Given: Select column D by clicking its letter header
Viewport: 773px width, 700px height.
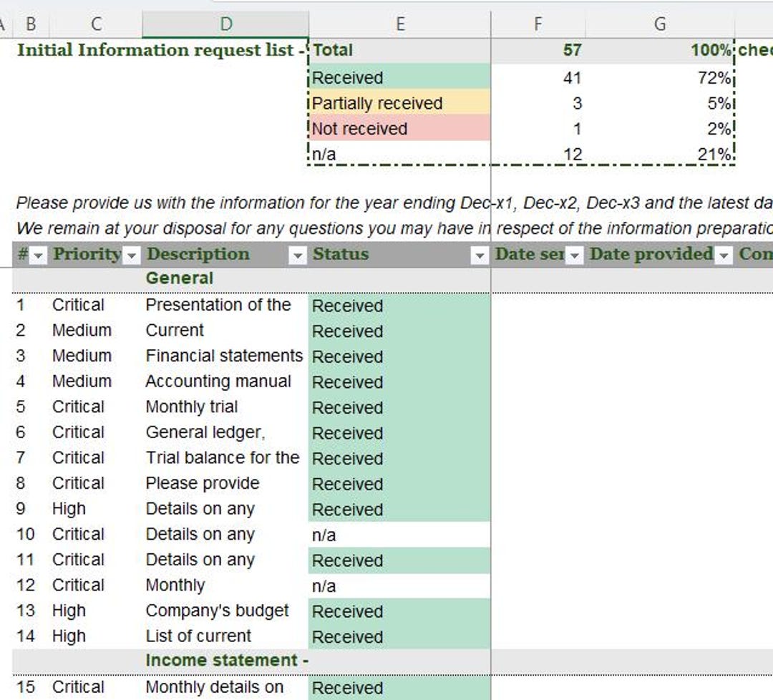Looking at the screenshot, I should click(225, 23).
